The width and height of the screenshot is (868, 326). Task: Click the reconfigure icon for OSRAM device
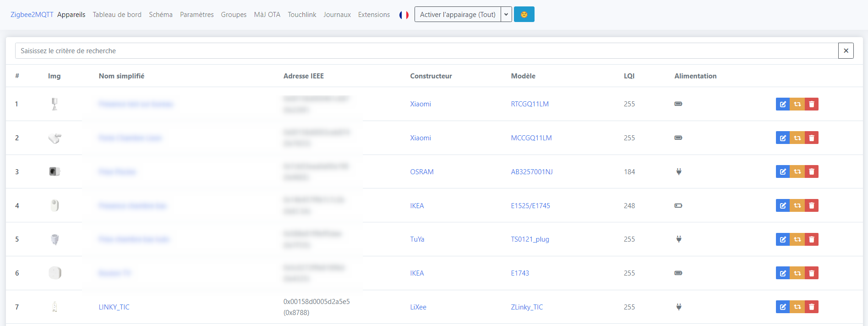pos(797,171)
